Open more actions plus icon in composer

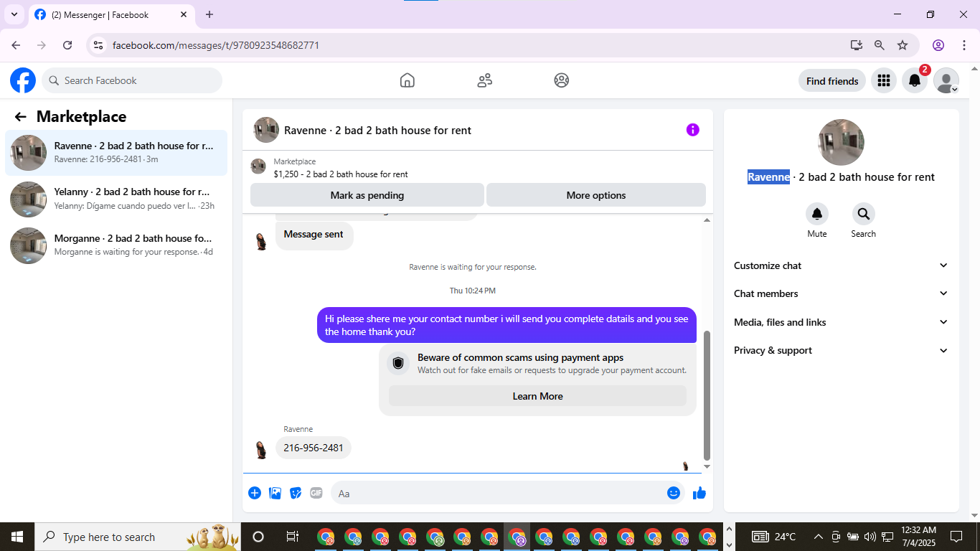click(255, 493)
